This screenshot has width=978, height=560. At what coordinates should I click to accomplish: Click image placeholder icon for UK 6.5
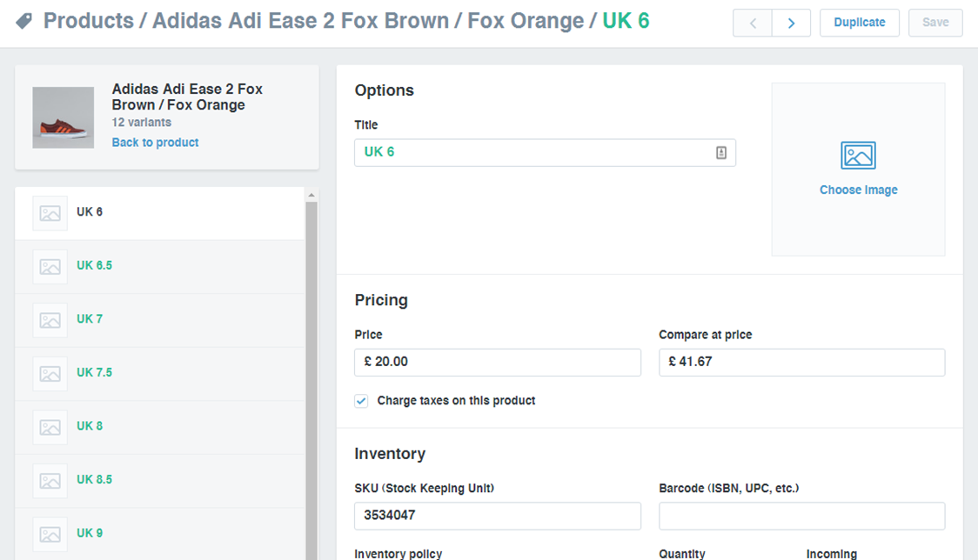(50, 267)
